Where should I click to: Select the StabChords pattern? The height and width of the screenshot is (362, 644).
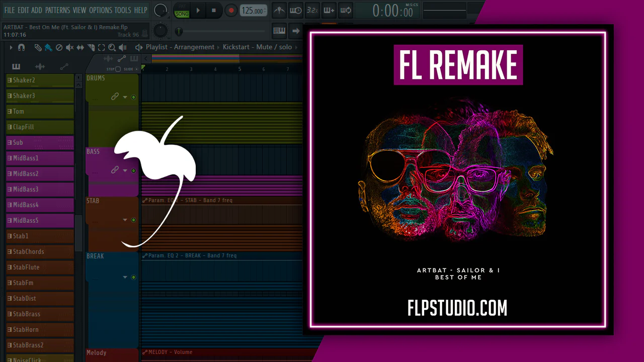click(x=40, y=251)
